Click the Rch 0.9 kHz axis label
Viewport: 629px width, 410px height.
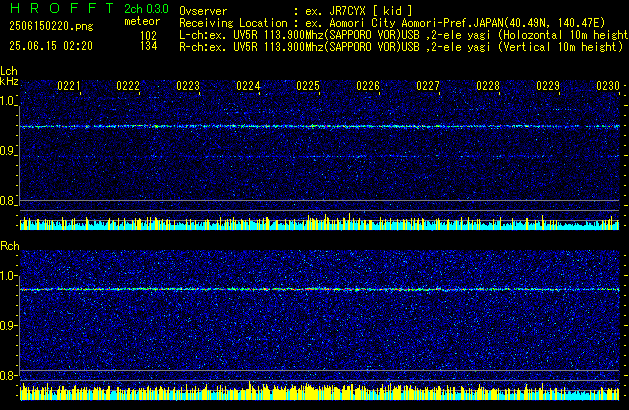point(8,325)
